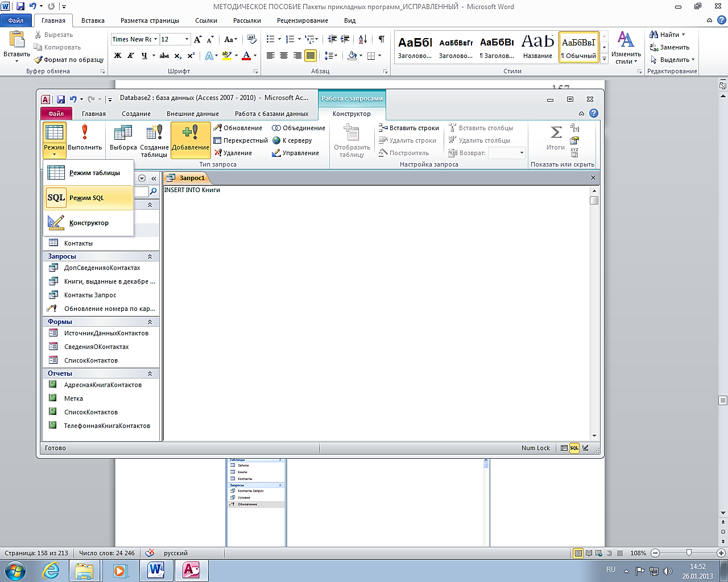Open the АдреснаяКнигаКонтактов report
728x582 pixels.
click(x=101, y=385)
